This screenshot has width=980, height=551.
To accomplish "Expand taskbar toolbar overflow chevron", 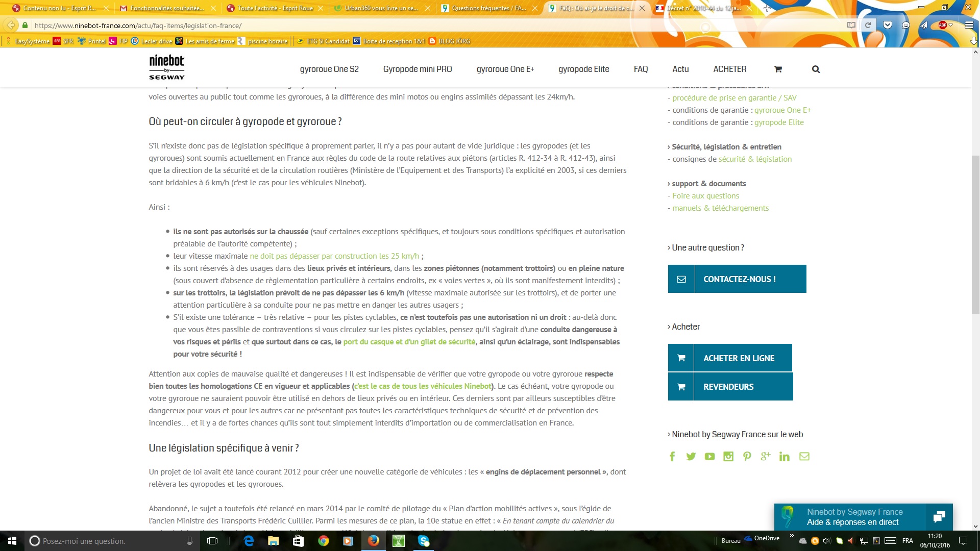I will point(792,536).
